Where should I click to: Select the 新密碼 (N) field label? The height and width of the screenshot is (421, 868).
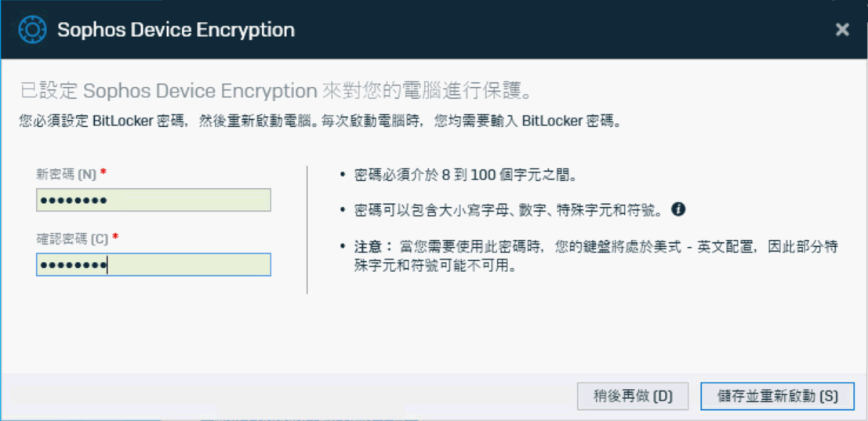pyautogui.click(x=66, y=175)
